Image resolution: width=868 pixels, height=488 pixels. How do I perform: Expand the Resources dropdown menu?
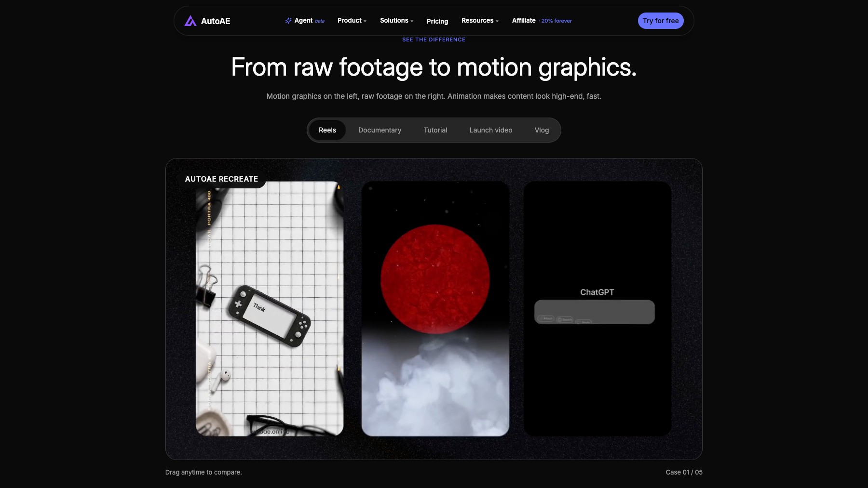tap(480, 21)
